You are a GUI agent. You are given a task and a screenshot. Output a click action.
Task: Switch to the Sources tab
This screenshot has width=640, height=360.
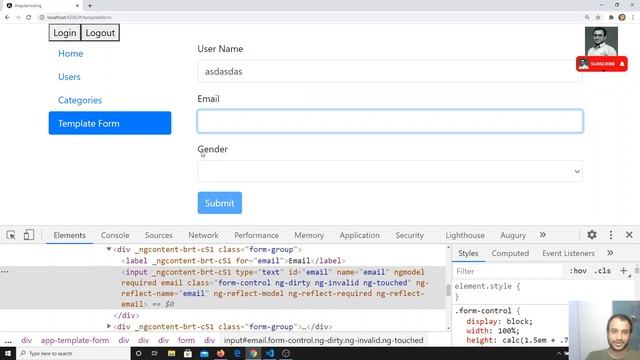[x=158, y=236]
